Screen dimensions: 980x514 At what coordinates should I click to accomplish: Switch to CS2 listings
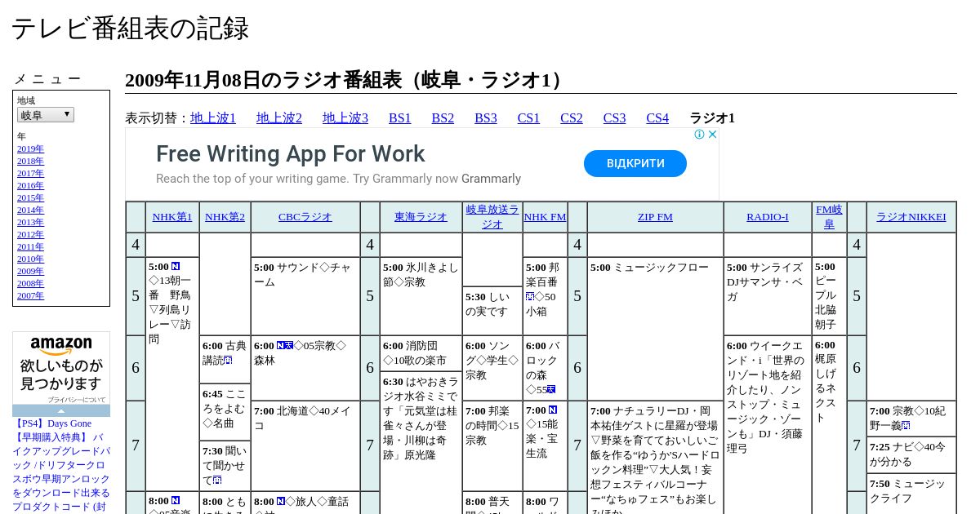(572, 118)
